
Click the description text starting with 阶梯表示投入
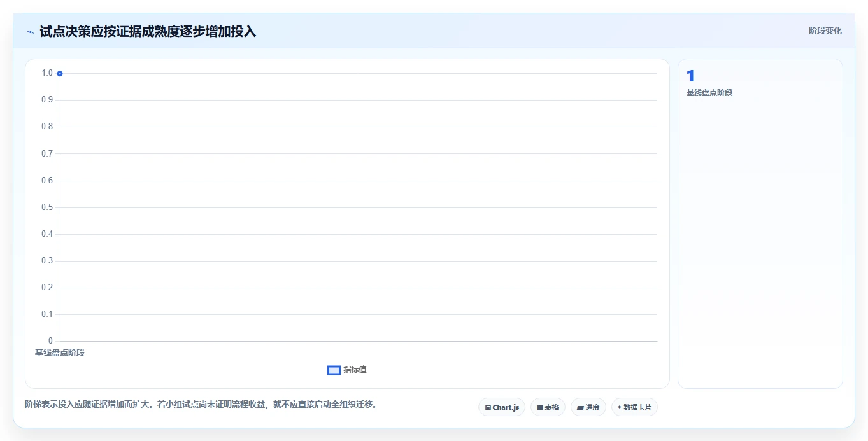[201, 404]
